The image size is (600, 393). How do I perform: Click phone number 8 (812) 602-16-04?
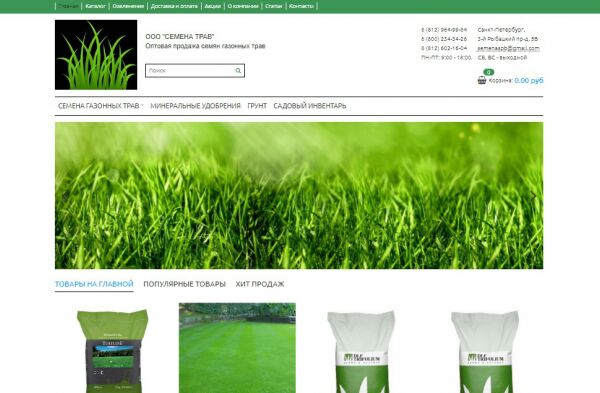pos(444,48)
